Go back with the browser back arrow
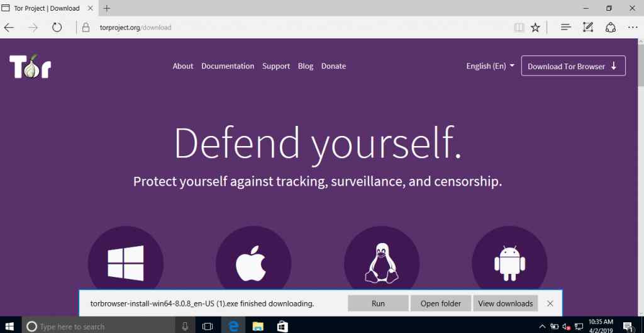The width and height of the screenshot is (644, 333). tap(9, 28)
